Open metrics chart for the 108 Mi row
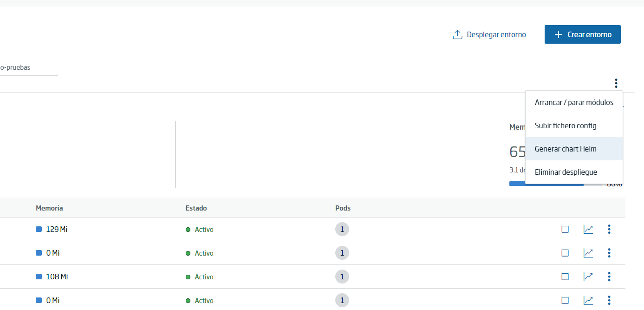This screenshot has height=310, width=644. [x=588, y=277]
